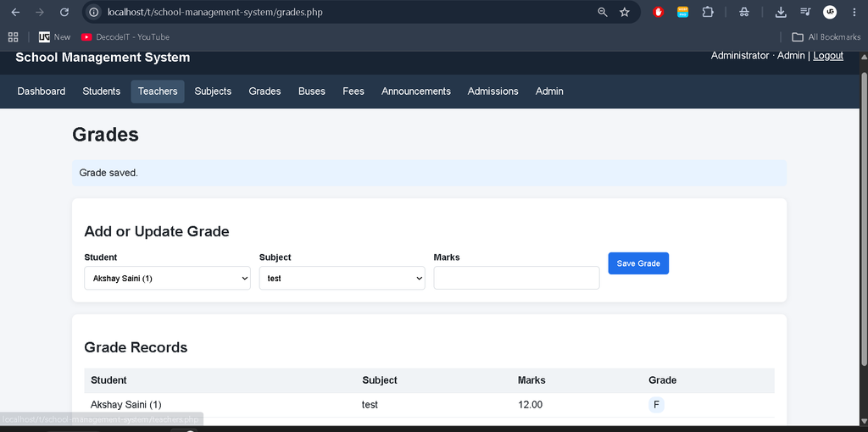The height and width of the screenshot is (432, 868).
Task: Open the All Bookmarks folder
Action: pyautogui.click(x=826, y=37)
